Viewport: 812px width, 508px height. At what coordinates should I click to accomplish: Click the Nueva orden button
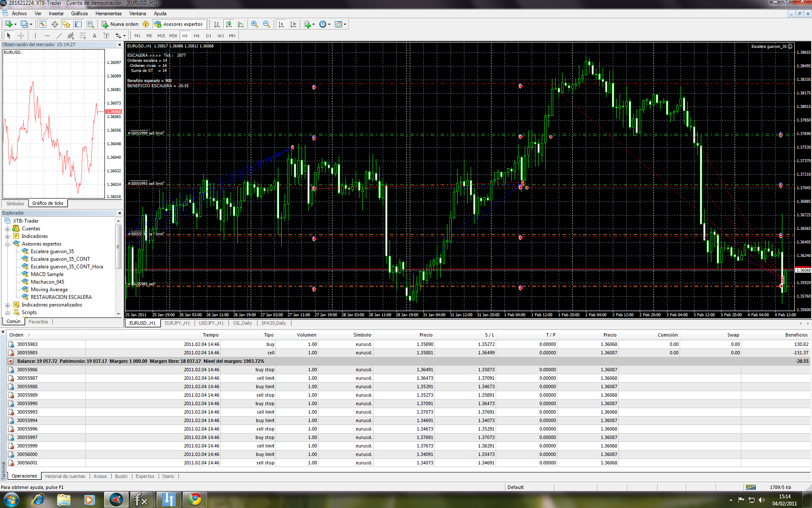point(121,24)
